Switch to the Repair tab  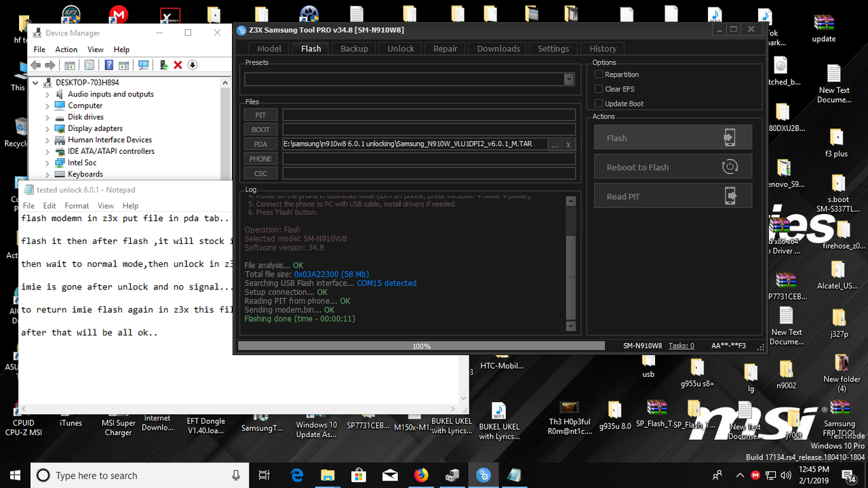tap(446, 48)
